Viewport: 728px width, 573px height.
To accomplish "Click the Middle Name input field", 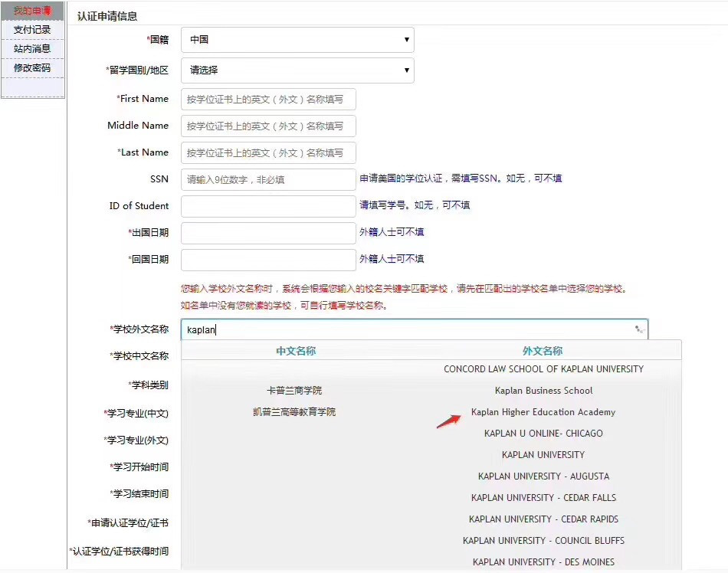I will pos(268,126).
